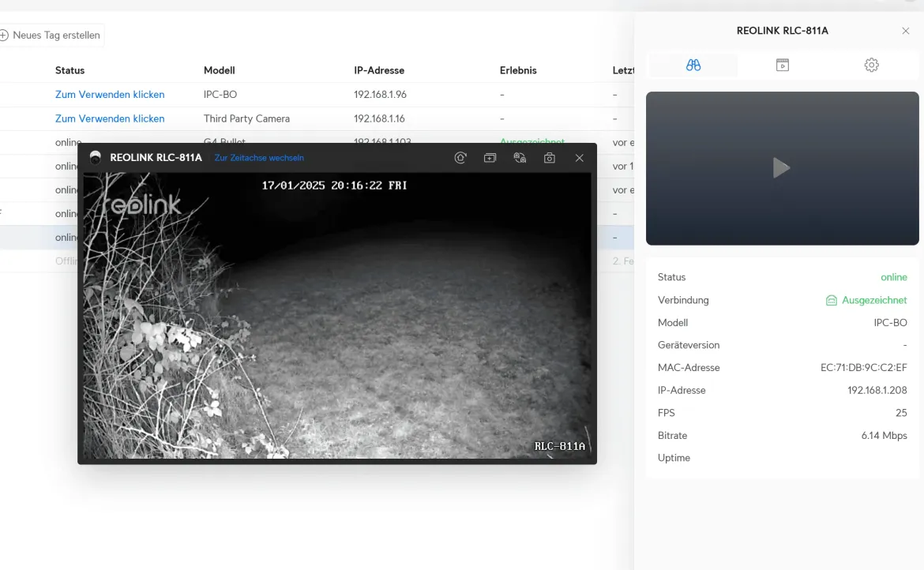Click the dome camera icon in popup header
This screenshot has height=570, width=924.
point(96,157)
